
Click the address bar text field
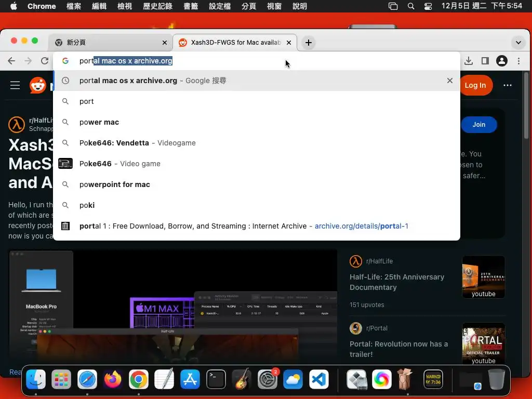[256, 61]
